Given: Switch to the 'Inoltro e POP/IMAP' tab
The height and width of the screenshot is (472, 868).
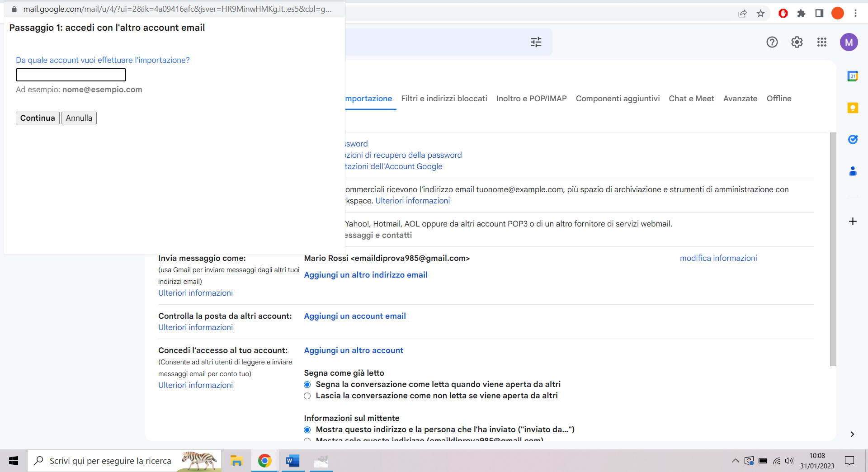Looking at the screenshot, I should tap(531, 99).
